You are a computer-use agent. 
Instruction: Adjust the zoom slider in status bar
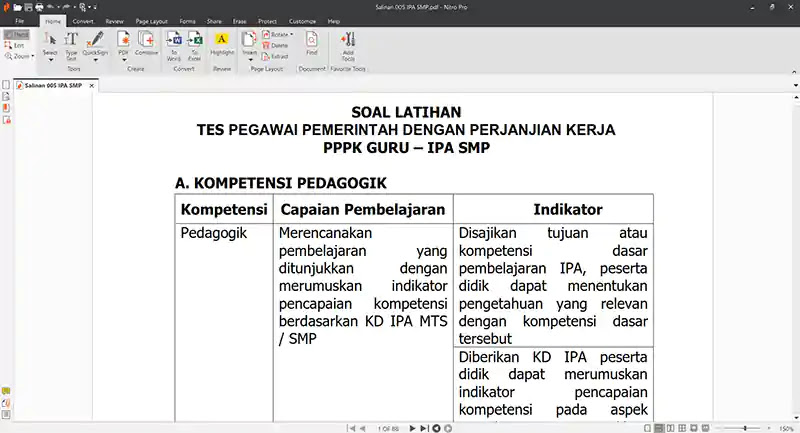(x=745, y=428)
